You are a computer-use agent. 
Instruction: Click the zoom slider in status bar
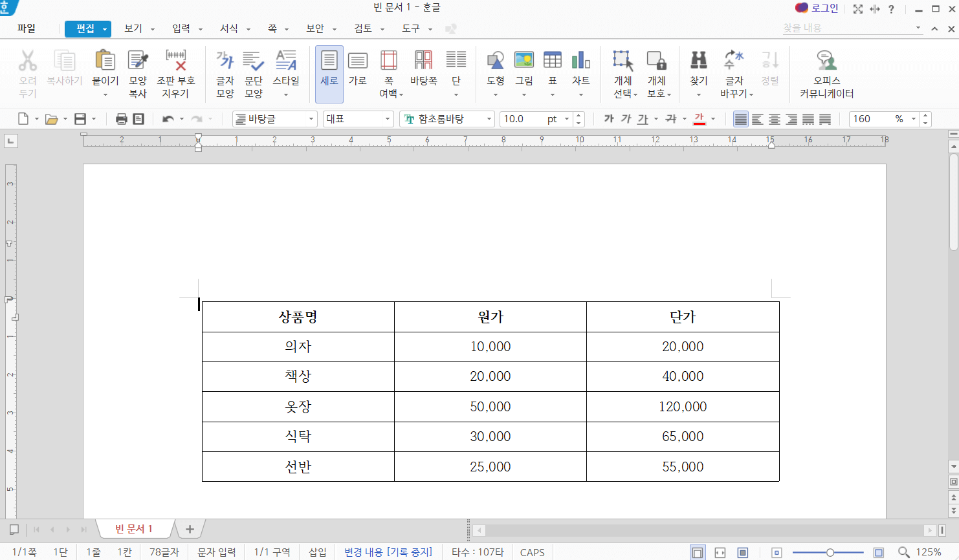830,552
